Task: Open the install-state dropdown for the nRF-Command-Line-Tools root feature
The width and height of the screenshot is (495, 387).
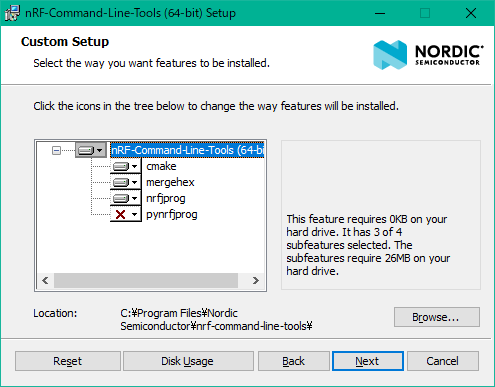Action: (90, 150)
